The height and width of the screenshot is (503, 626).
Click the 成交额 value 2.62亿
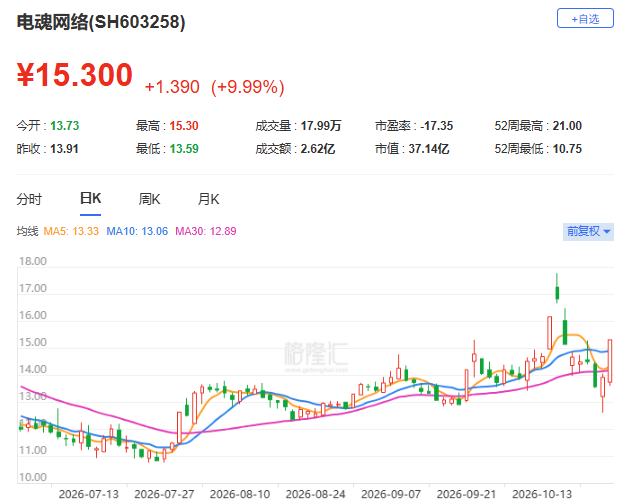(x=318, y=149)
